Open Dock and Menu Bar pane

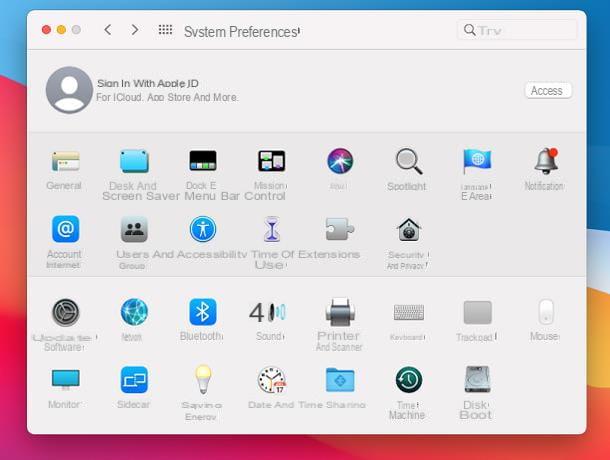point(203,161)
